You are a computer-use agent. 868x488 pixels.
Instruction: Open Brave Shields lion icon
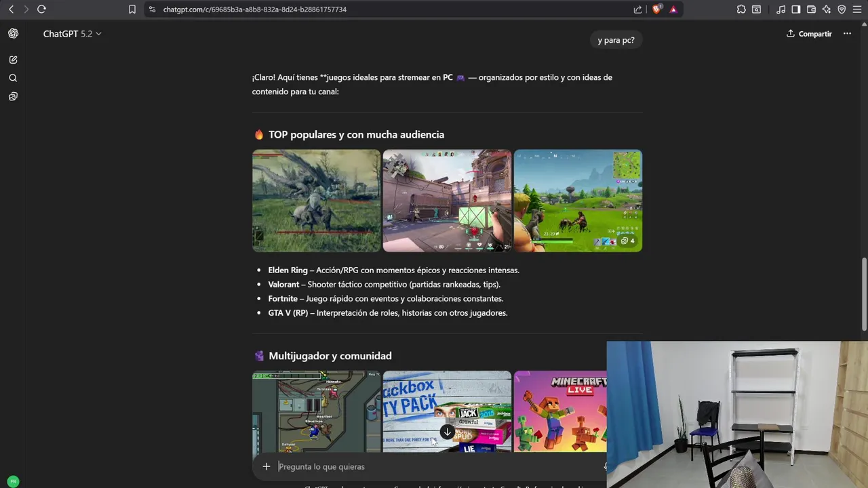(656, 9)
